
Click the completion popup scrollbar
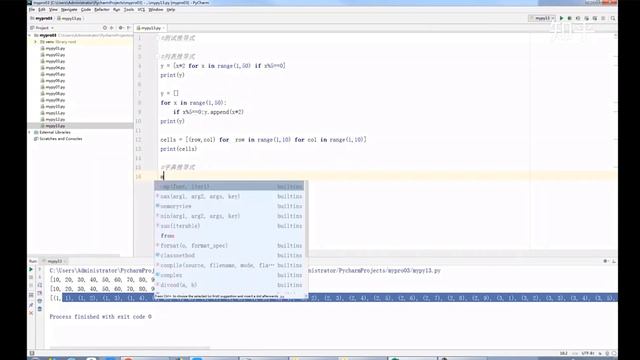coord(307,220)
